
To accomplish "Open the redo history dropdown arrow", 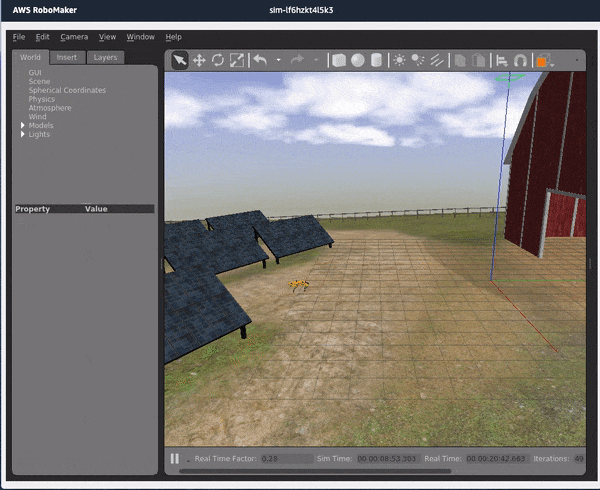I will tap(316, 60).
